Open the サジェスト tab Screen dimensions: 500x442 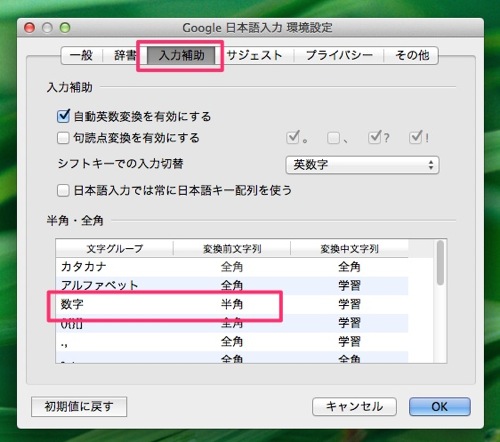254,55
